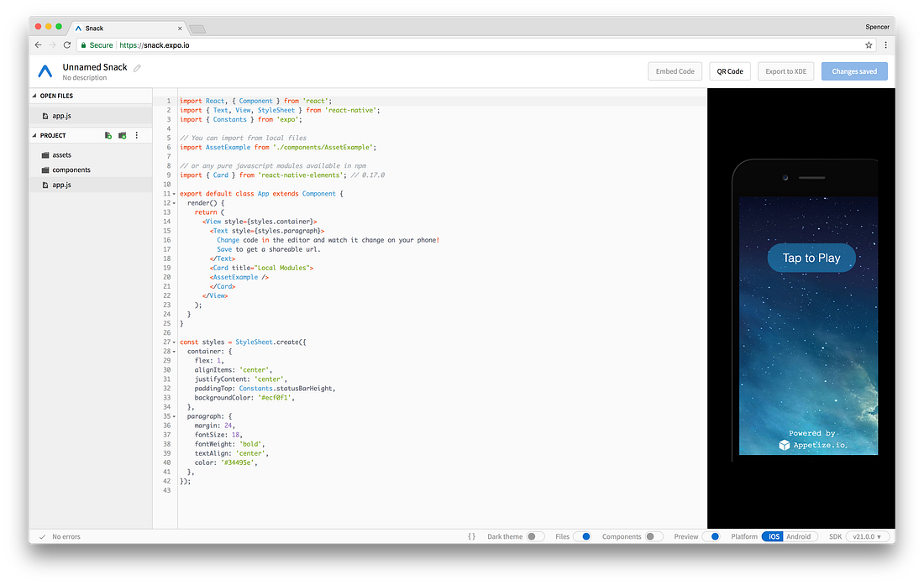924x585 pixels.
Task: Click the app.js file icon under OPEN FILES
Action: tap(45, 116)
